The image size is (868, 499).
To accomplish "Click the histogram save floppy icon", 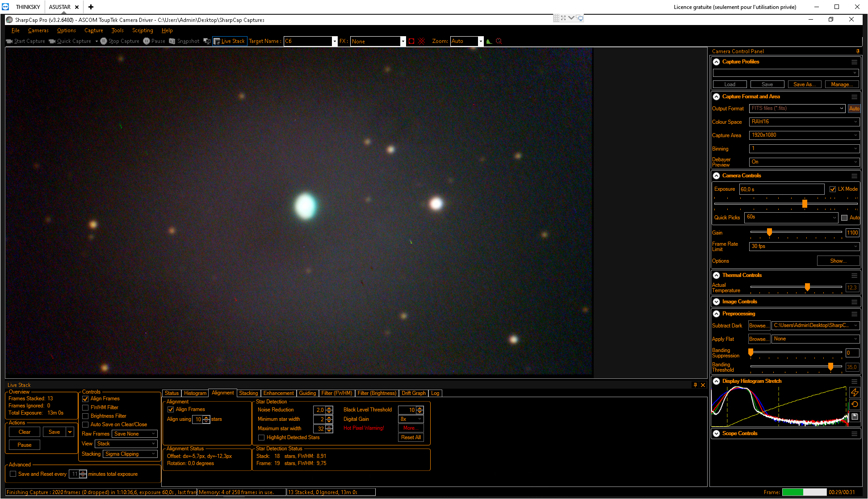I will 855,416.
